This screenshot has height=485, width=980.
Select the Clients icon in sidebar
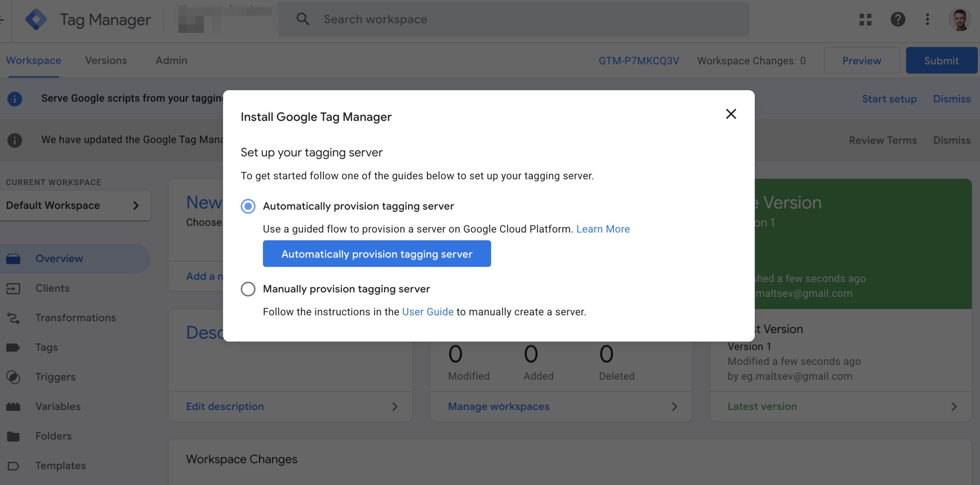click(13, 288)
